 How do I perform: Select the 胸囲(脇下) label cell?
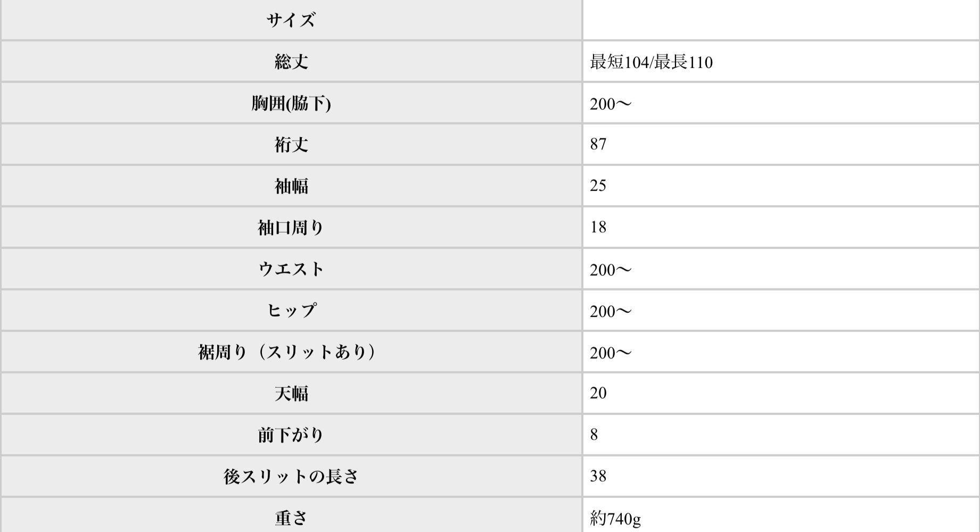[x=291, y=103]
